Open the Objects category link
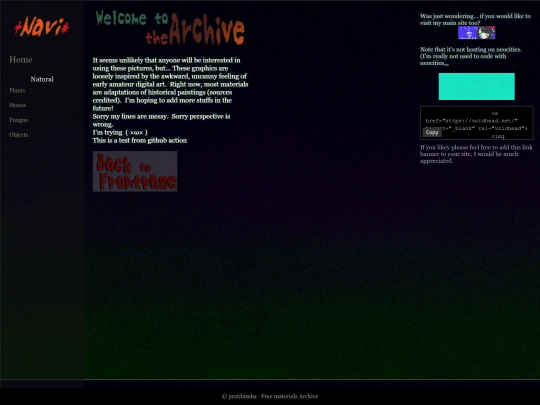This screenshot has height=405, width=540. click(19, 135)
